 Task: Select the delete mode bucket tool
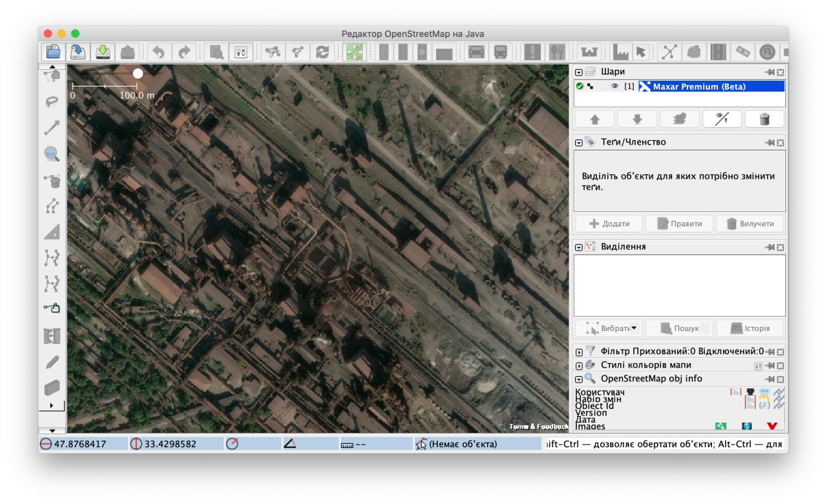tap(52, 180)
